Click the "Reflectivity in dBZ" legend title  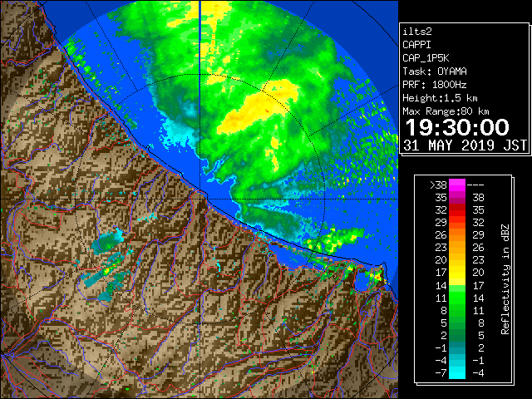[505, 279]
